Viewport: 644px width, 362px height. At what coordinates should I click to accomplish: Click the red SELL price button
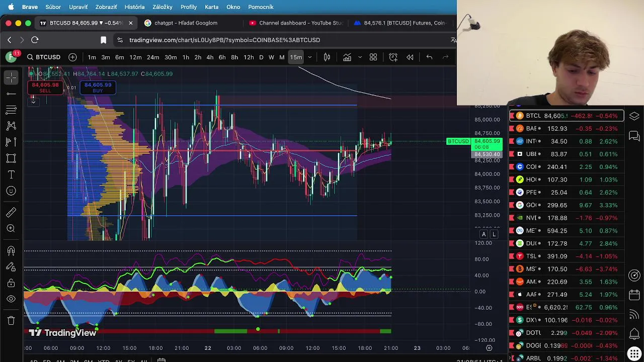[45, 87]
